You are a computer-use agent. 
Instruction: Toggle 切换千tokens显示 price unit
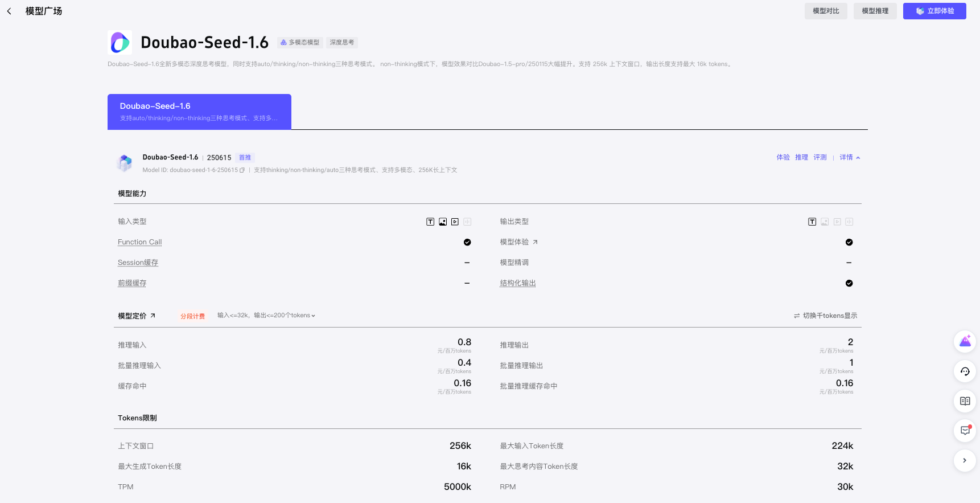[825, 316]
